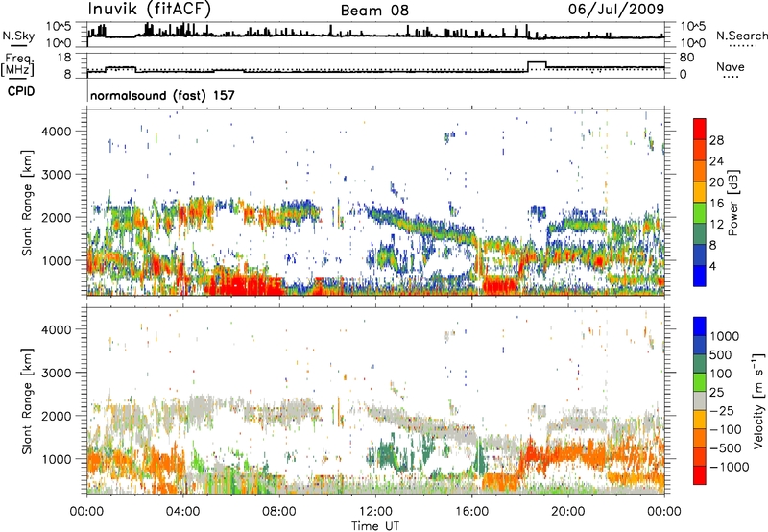Screen dimensions: 768x532
Task: Click the '04:00' time tick label
Action: coord(182,512)
